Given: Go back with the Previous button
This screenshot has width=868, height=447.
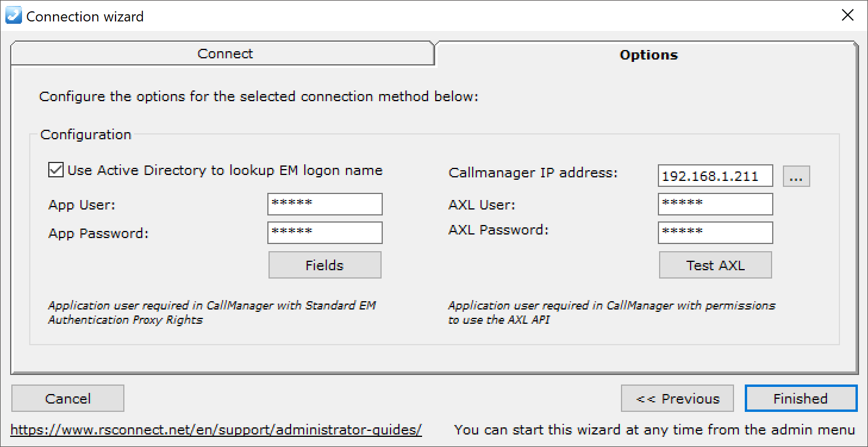Looking at the screenshot, I should [x=678, y=398].
